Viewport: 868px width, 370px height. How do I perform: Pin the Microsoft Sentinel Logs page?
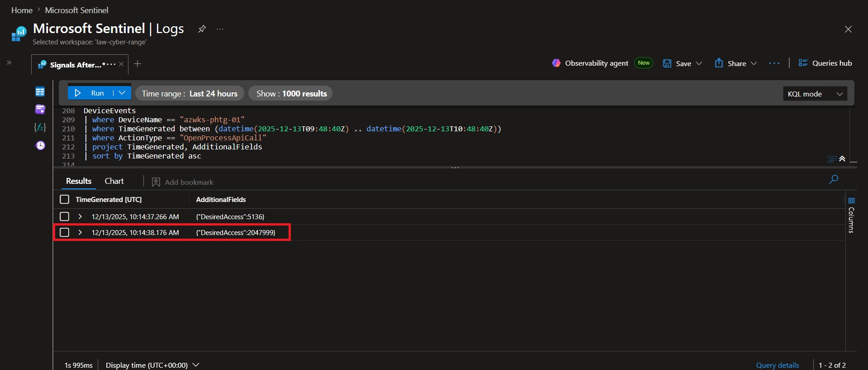202,29
